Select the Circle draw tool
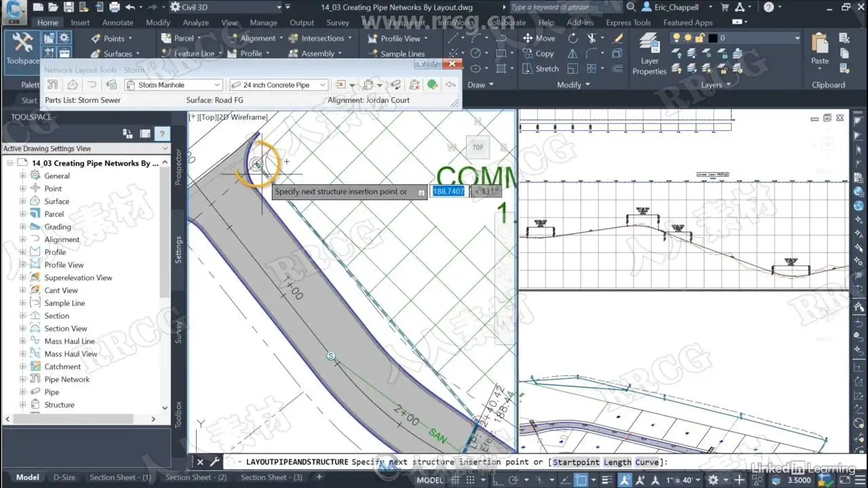The image size is (868, 488). pos(476,54)
